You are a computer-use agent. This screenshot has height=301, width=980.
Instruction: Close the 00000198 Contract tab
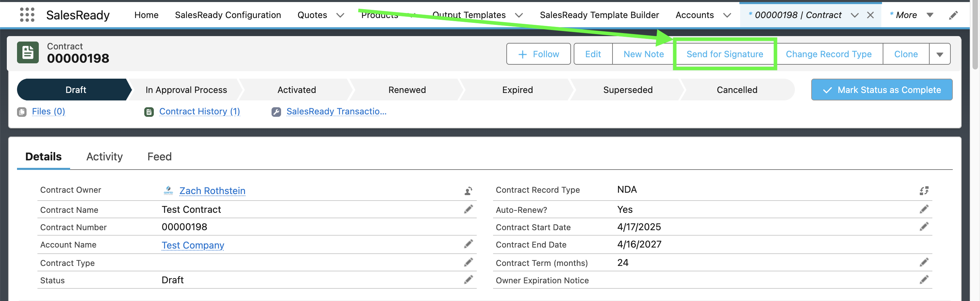870,15
